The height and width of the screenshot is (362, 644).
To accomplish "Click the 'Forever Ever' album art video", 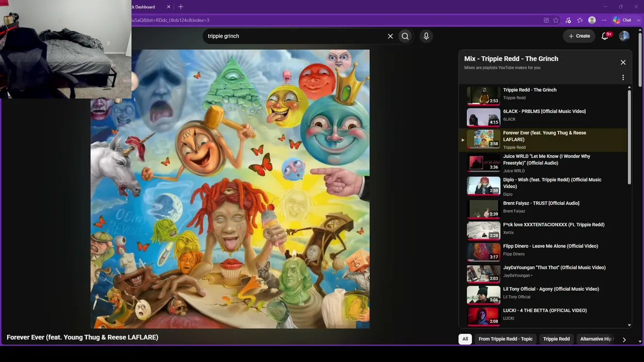I will (230, 189).
